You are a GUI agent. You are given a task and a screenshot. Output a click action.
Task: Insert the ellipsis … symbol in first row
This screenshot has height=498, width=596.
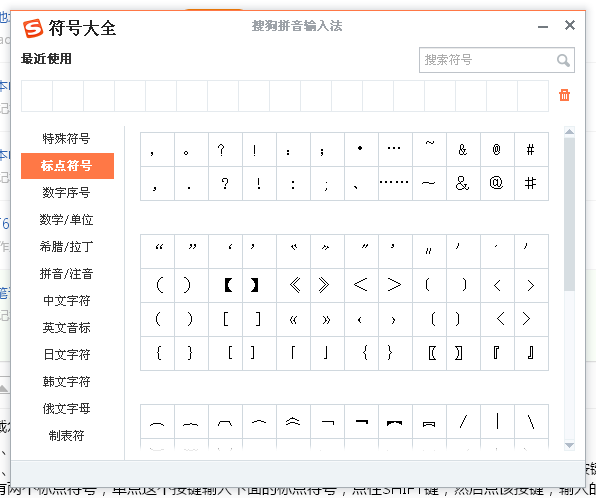pyautogui.click(x=395, y=149)
